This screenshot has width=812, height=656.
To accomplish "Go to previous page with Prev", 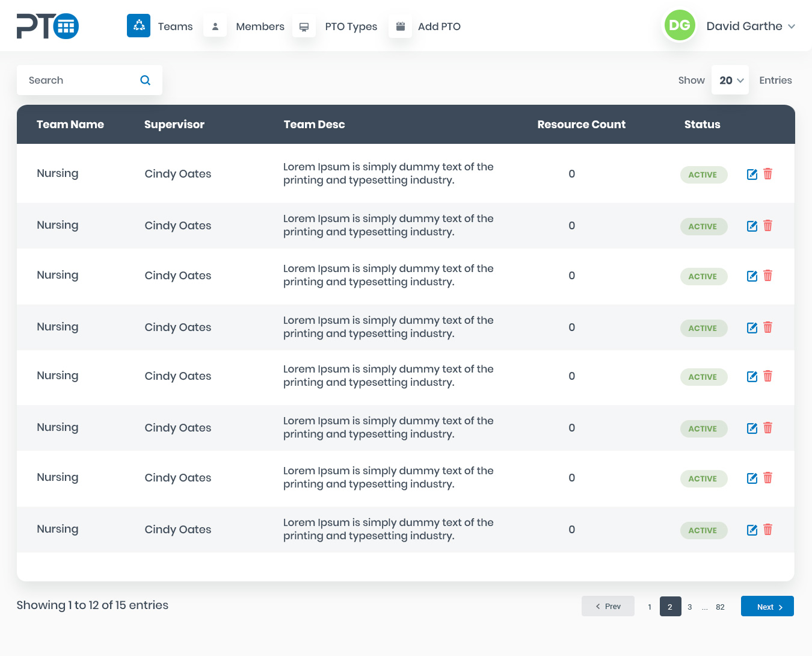I will [608, 606].
